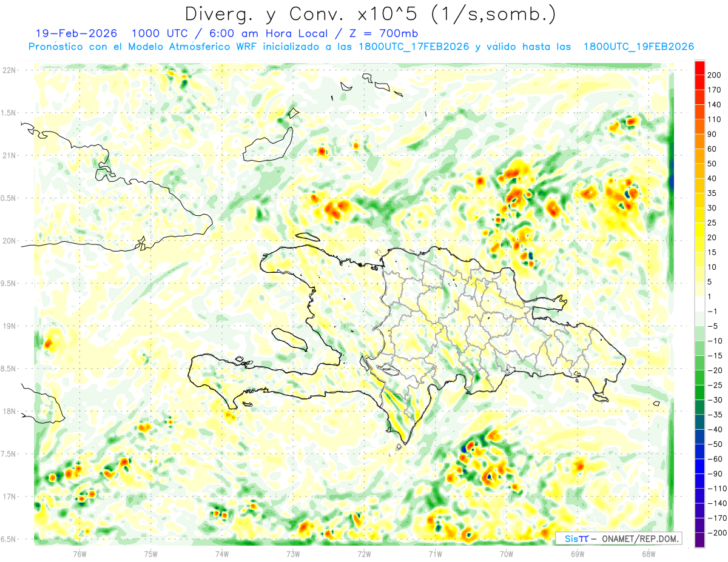
Task: Click the '19N' latitude label
Action: point(10,326)
